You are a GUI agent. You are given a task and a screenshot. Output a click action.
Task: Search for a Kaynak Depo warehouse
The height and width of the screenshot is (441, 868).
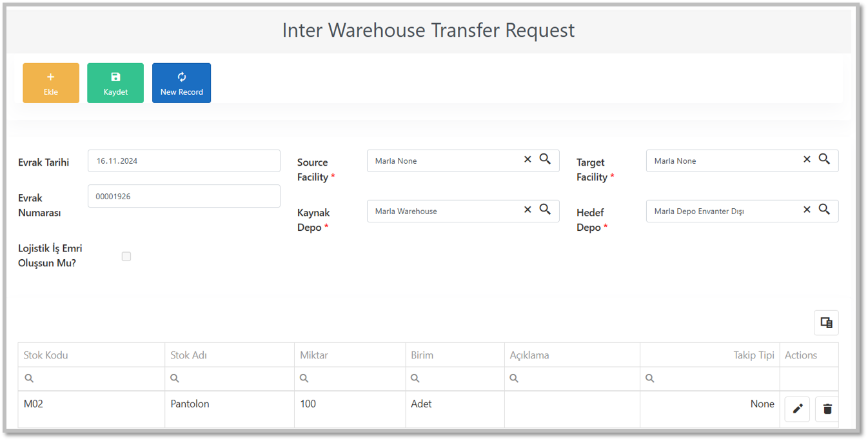click(545, 210)
